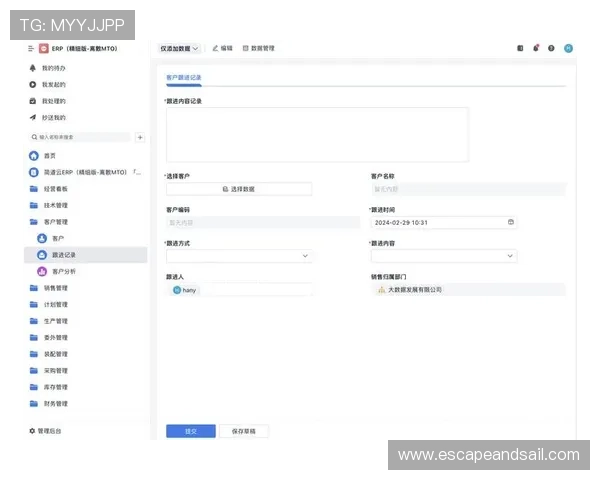The width and height of the screenshot is (600, 480).
Task: Expand the 技术管理 folder
Action: click(x=49, y=206)
